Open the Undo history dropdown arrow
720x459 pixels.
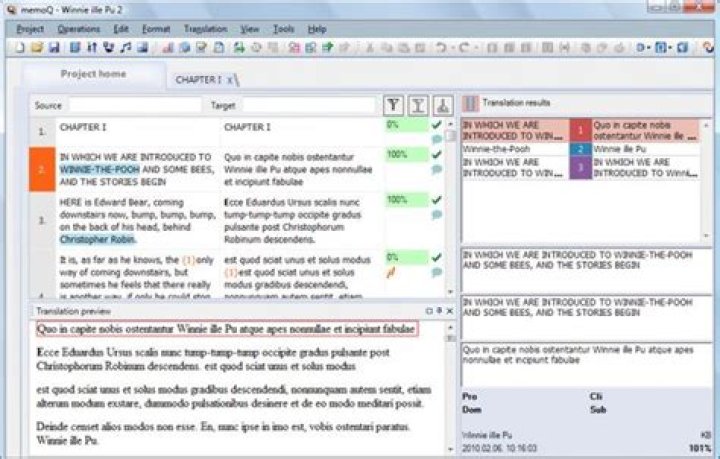point(452,48)
